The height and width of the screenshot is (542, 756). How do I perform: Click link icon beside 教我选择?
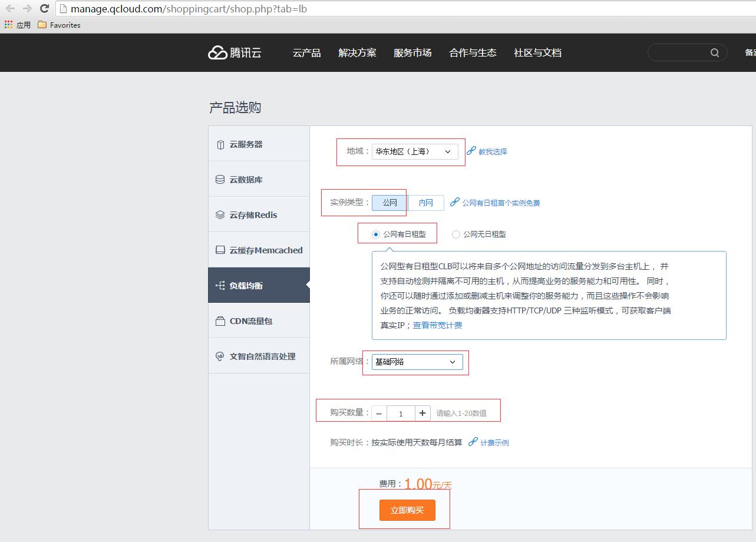coord(471,151)
